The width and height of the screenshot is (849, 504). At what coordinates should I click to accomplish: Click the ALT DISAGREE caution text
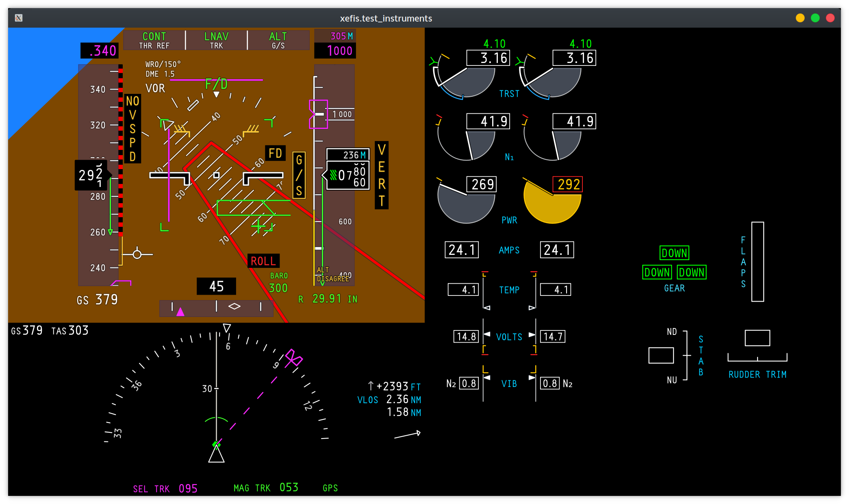pos(333,274)
